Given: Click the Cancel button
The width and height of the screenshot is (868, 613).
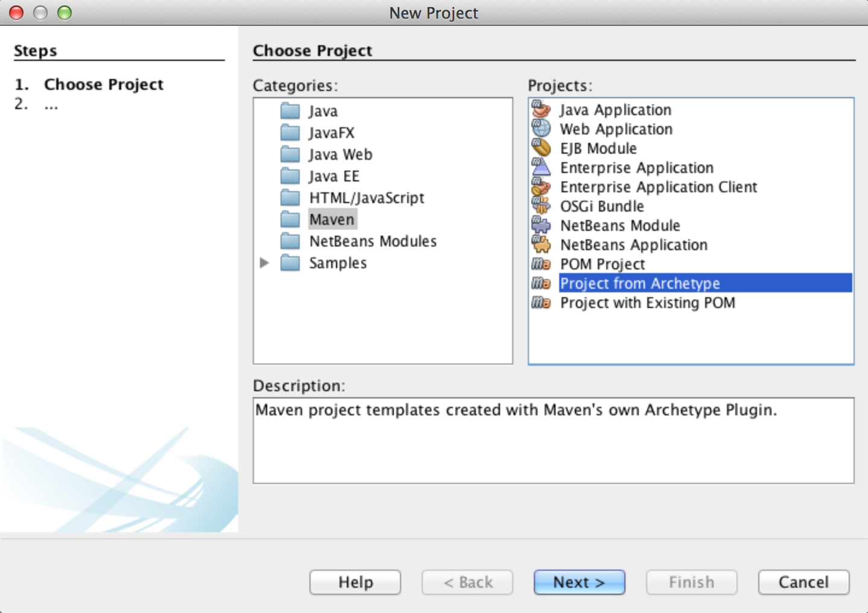Looking at the screenshot, I should (x=803, y=582).
